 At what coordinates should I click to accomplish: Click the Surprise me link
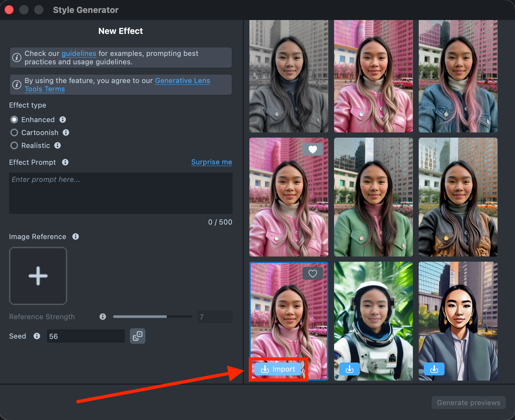coord(212,162)
